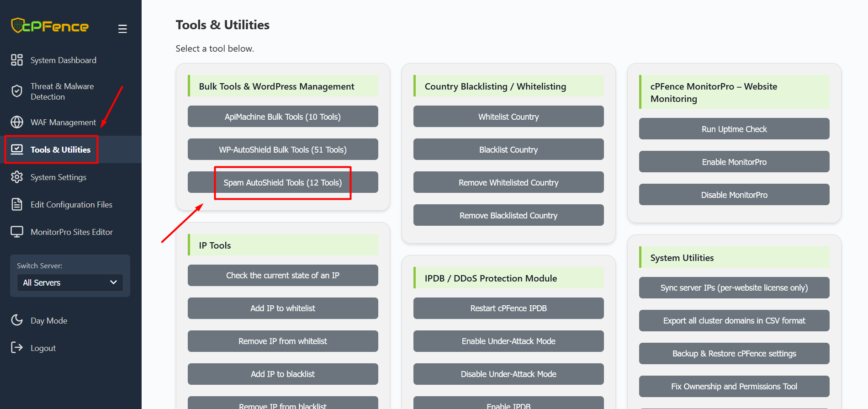Click the Logout arrow icon

pyautogui.click(x=17, y=348)
